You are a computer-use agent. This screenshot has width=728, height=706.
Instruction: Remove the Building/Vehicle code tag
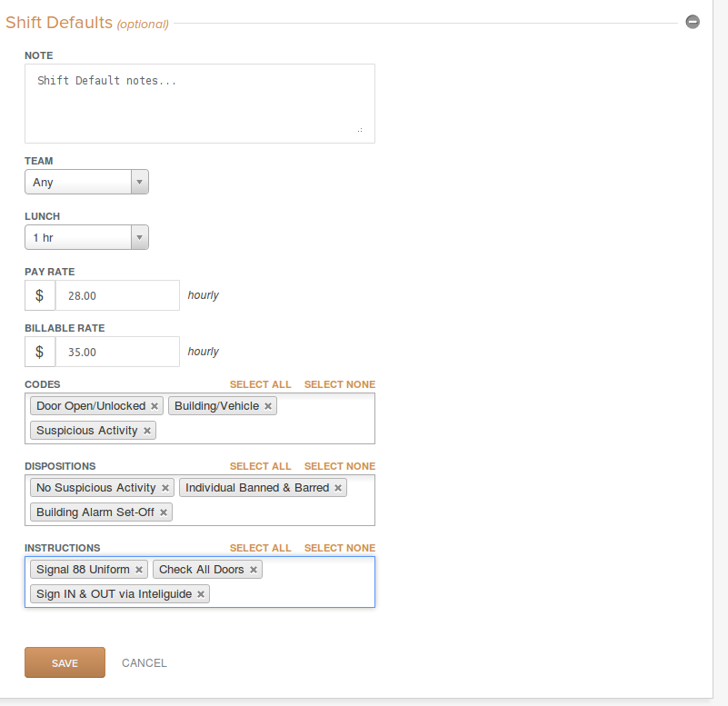pyautogui.click(x=268, y=406)
